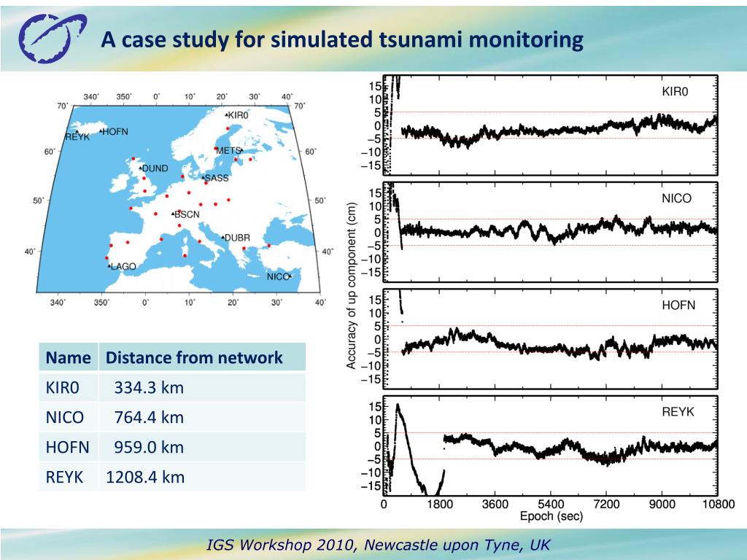Click the KIR0 time series plot
Image resolution: width=747 pixels, height=560 pixels.
click(551, 125)
